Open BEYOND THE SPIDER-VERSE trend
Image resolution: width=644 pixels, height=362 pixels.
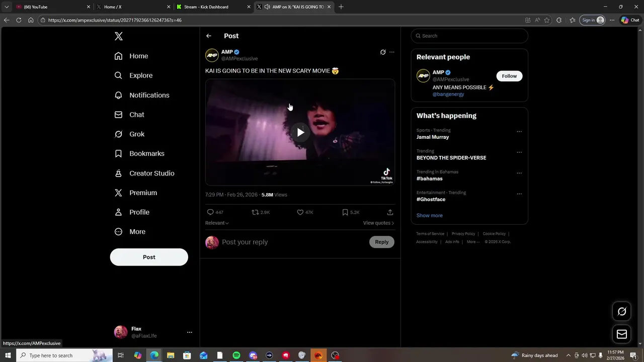coord(451,157)
